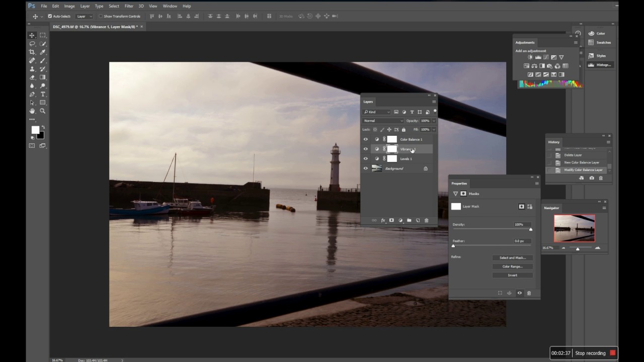Screen dimensions: 644x362
Task: Toggle visibility of the Background layer
Action: pos(366,168)
